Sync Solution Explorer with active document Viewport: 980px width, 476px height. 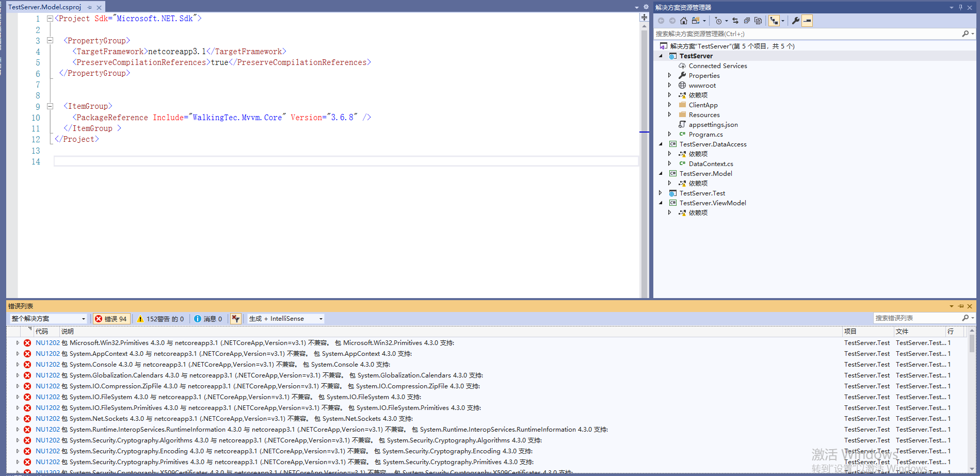(735, 21)
